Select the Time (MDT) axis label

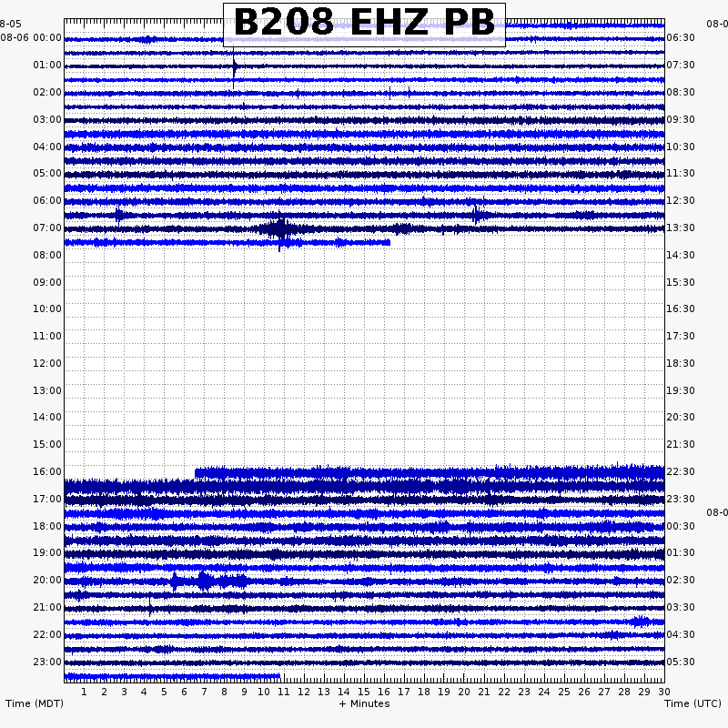[35, 703]
